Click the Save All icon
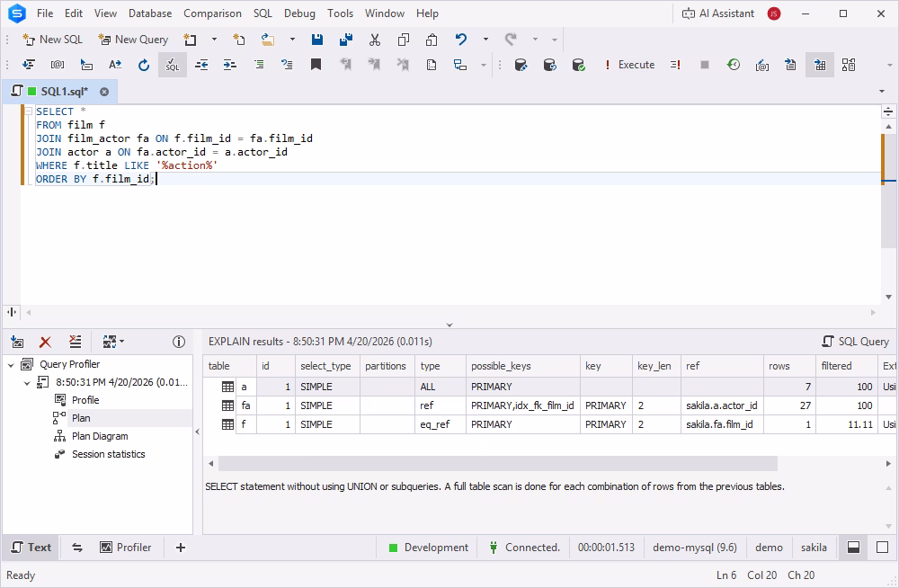The width and height of the screenshot is (899, 588). pyautogui.click(x=346, y=40)
